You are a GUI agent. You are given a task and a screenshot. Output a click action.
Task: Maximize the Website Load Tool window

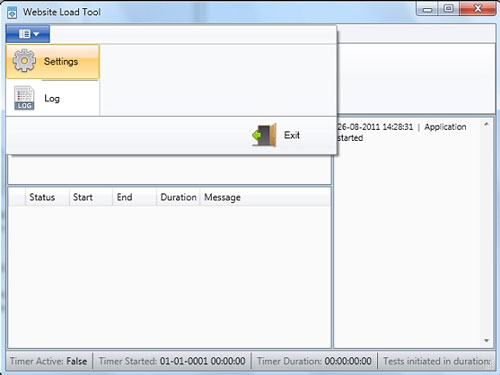(x=449, y=9)
